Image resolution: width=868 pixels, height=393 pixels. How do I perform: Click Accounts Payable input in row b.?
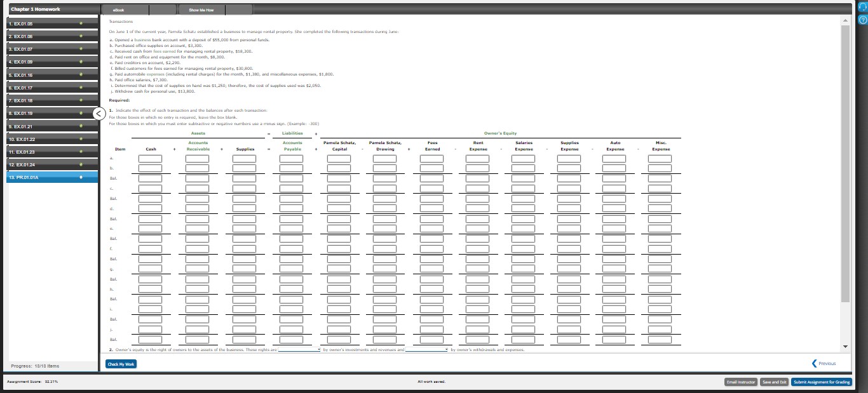pyautogui.click(x=292, y=169)
